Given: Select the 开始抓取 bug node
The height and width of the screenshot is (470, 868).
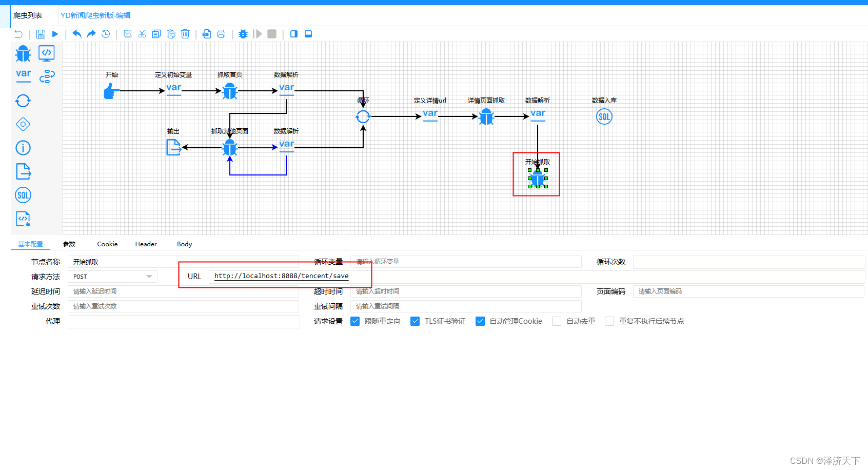Looking at the screenshot, I should pyautogui.click(x=538, y=178).
